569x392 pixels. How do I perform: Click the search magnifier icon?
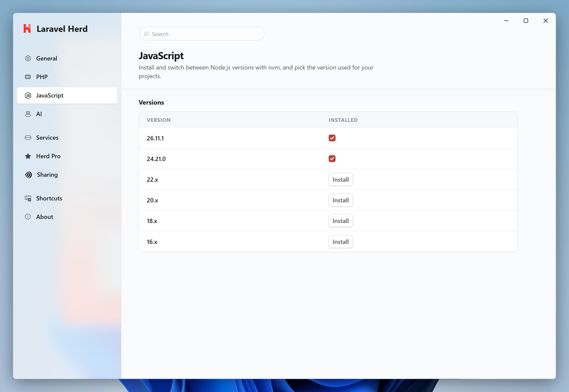146,34
